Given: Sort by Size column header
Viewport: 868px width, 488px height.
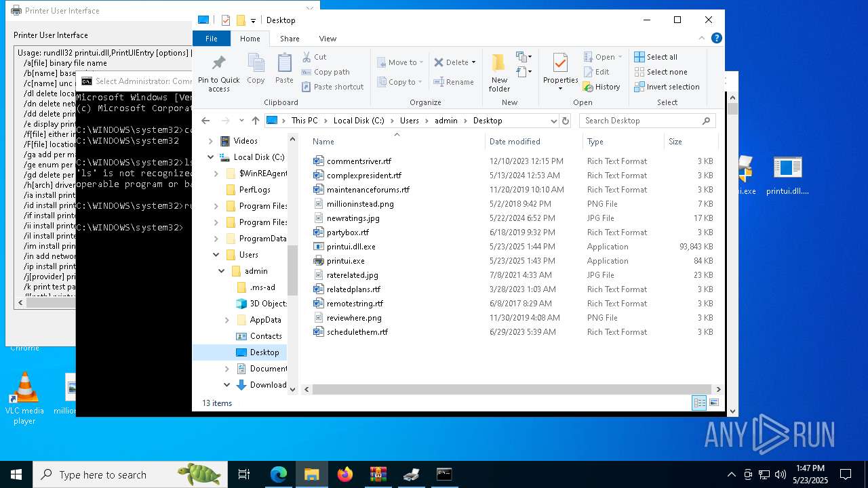Looking at the screenshot, I should pyautogui.click(x=690, y=142).
